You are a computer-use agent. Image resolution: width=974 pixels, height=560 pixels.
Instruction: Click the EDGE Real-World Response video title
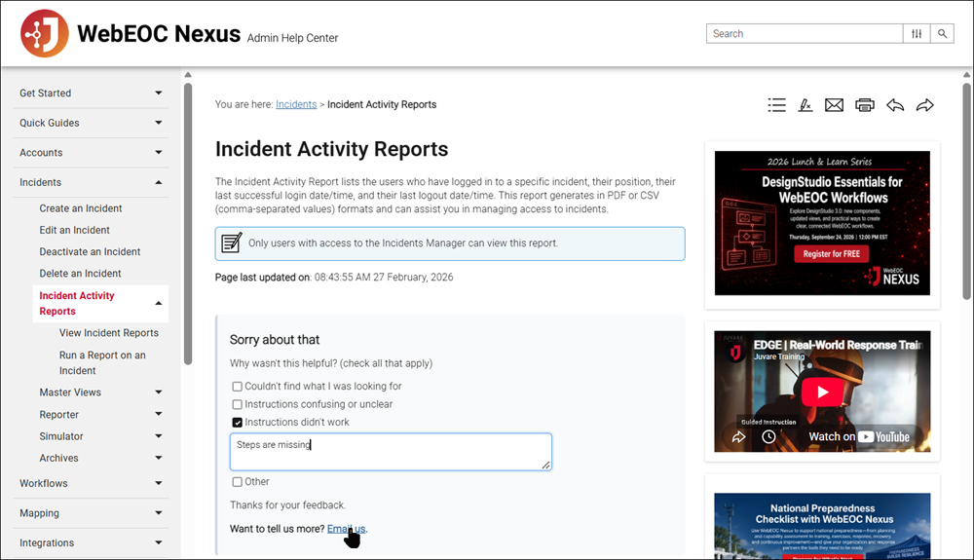point(838,345)
